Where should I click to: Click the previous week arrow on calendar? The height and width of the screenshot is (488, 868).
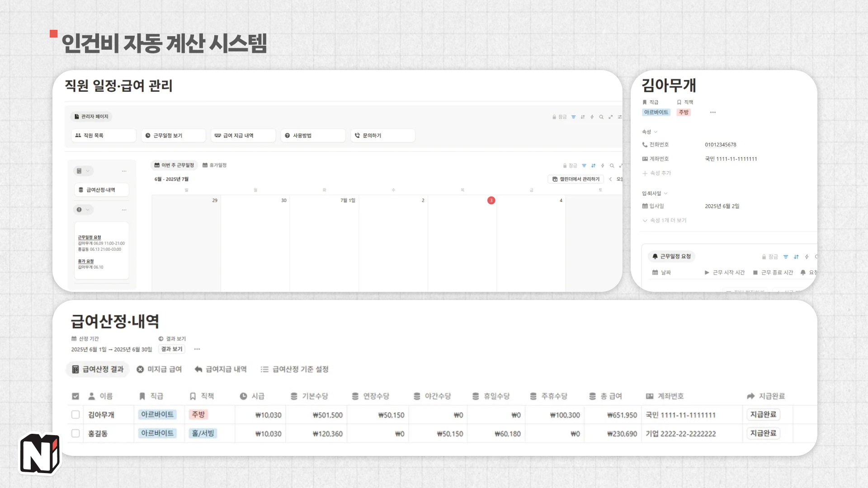coord(610,179)
